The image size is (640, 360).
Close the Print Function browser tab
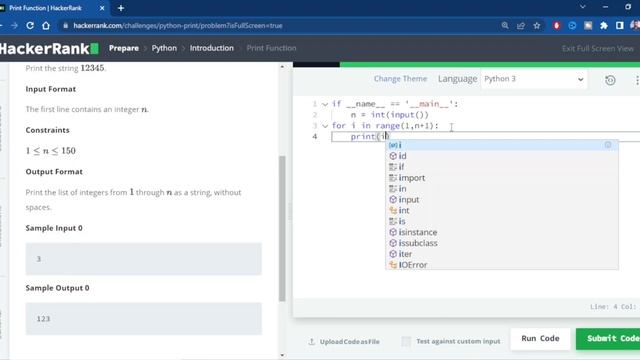pyautogui.click(x=102, y=8)
